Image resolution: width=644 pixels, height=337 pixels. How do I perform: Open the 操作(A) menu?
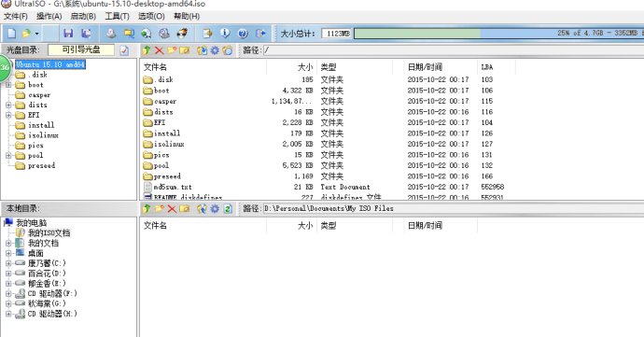tap(49, 16)
